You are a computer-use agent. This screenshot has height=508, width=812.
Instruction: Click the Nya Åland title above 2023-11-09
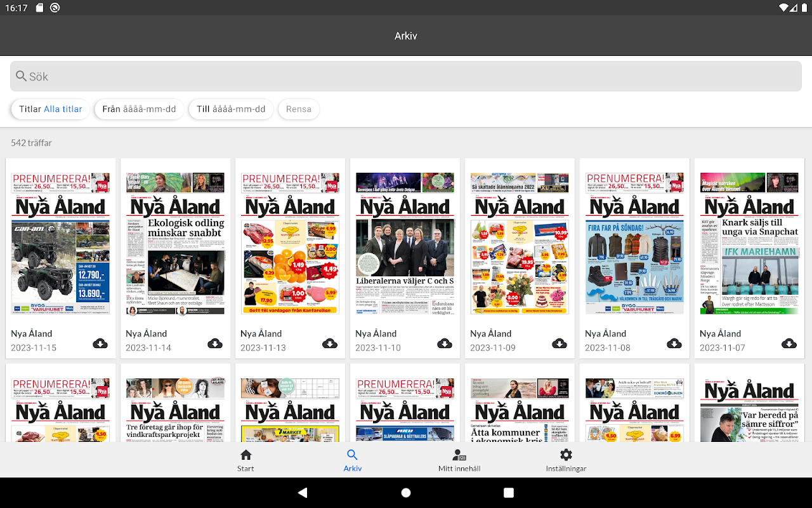[491, 333]
